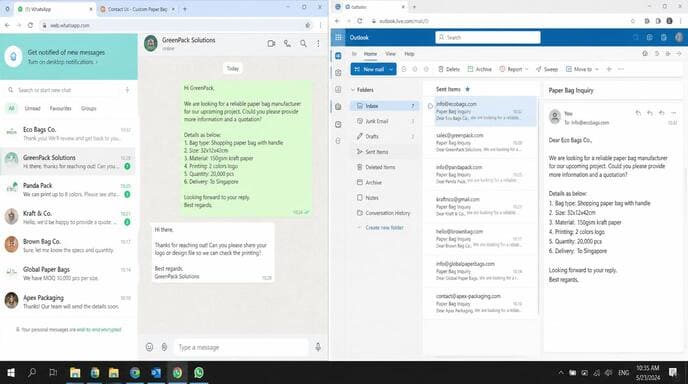Open the Global Paper Bags chat

(x=68, y=274)
